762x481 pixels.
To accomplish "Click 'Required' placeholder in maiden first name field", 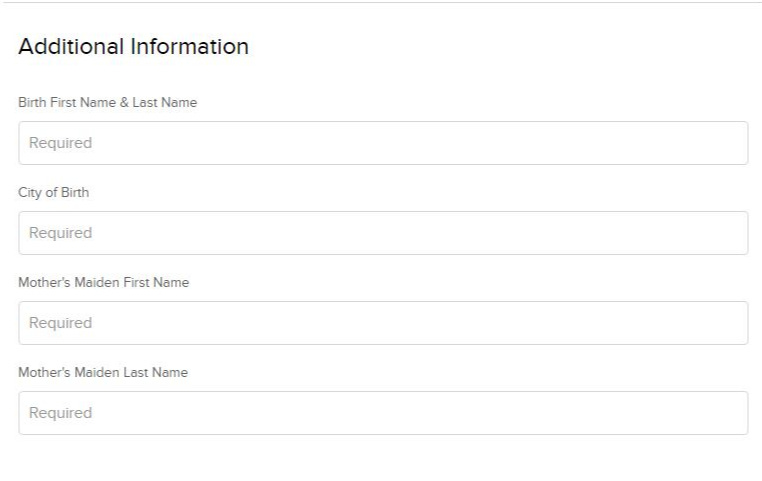I will [x=60, y=323].
